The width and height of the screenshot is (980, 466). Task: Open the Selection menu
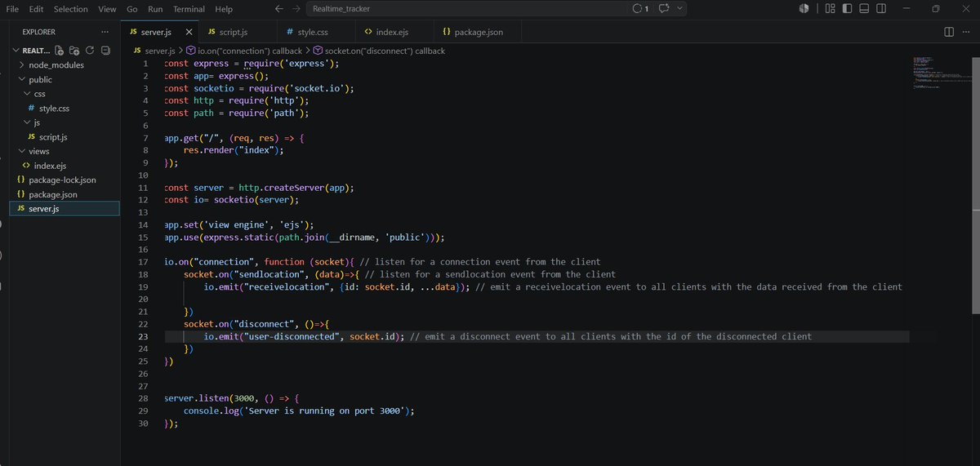click(71, 9)
